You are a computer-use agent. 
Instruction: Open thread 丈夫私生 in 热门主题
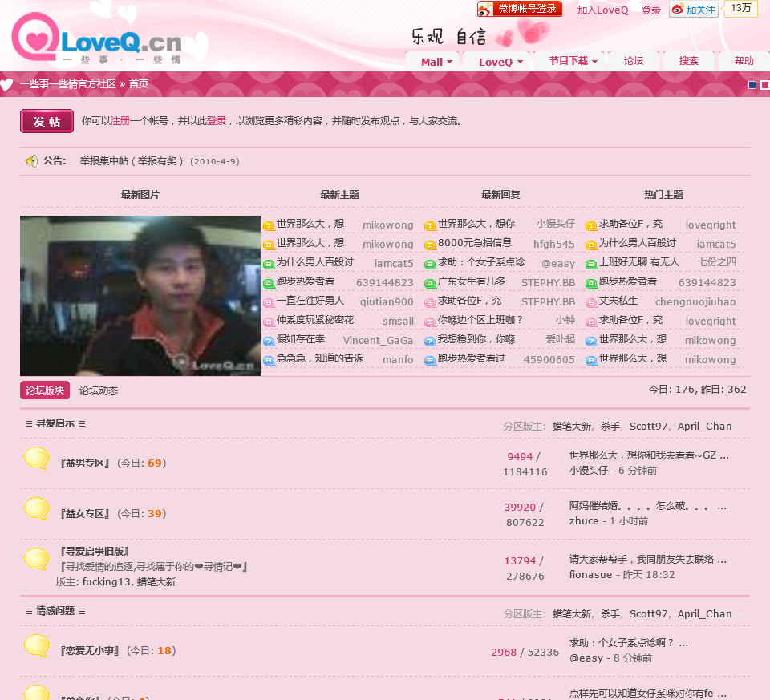618,301
